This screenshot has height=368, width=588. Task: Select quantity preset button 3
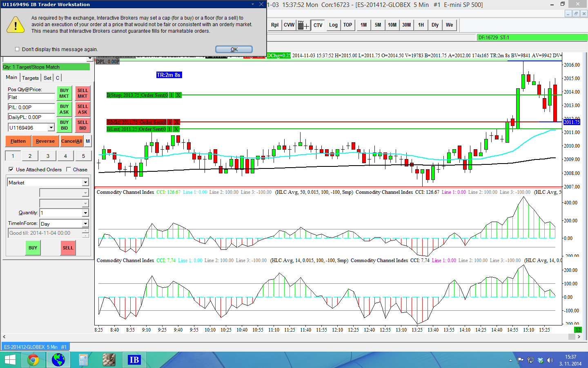coord(48,156)
